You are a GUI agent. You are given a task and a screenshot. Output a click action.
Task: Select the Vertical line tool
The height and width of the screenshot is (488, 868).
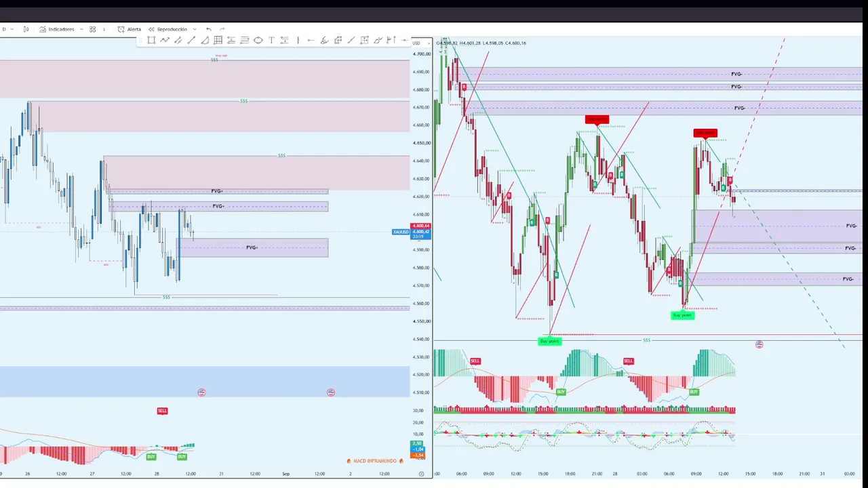(x=298, y=40)
